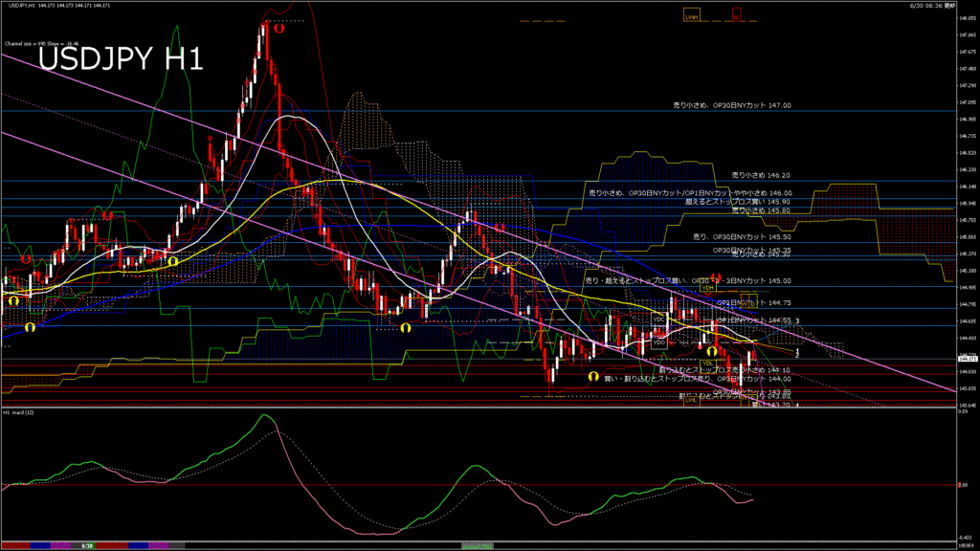980x551 pixels.
Task: Select the 'OP30日NYカット 145.35' label
Action: (x=752, y=250)
